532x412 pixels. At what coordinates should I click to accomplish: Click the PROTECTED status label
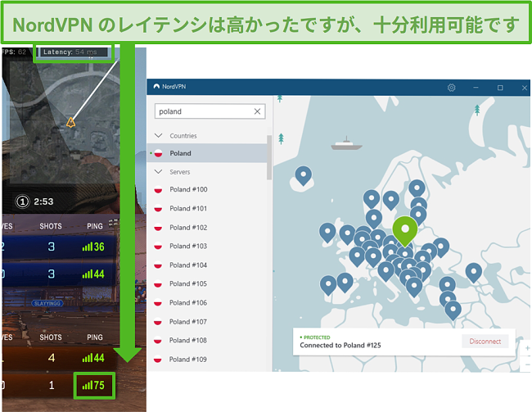[x=315, y=337]
